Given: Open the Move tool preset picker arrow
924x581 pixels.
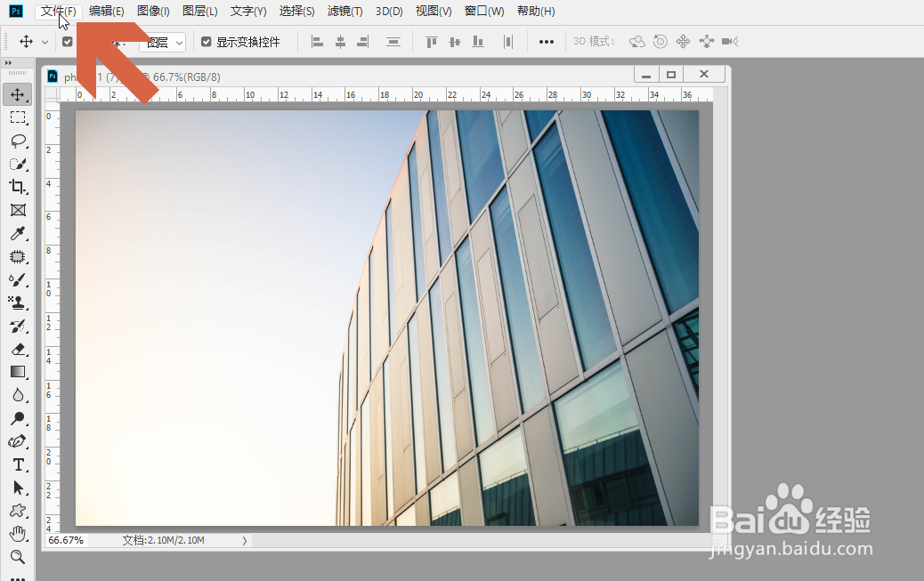Looking at the screenshot, I should coord(45,43).
